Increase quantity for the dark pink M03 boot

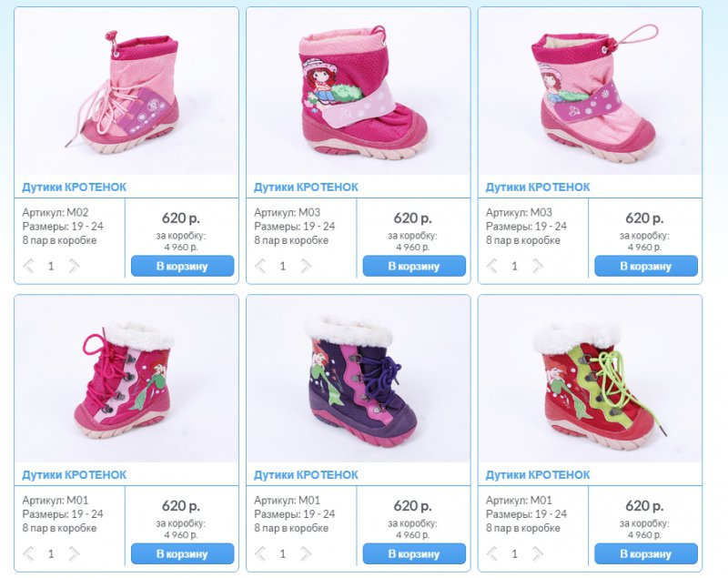coord(306,266)
